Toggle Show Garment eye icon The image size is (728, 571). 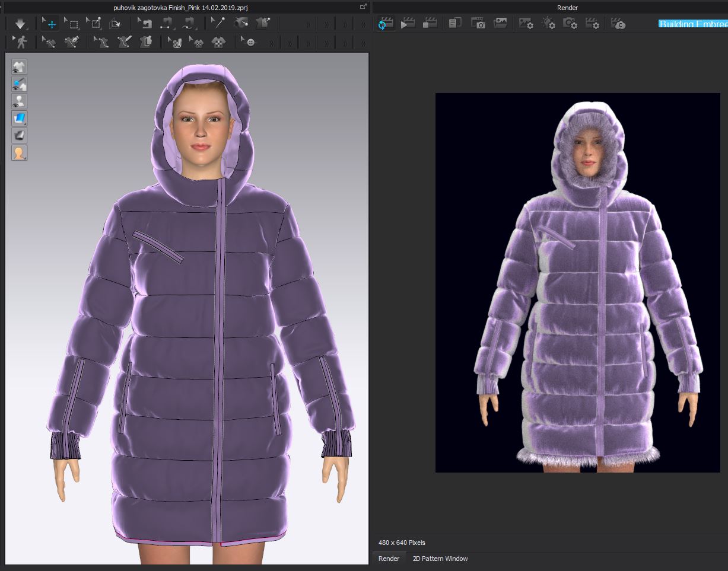click(20, 67)
